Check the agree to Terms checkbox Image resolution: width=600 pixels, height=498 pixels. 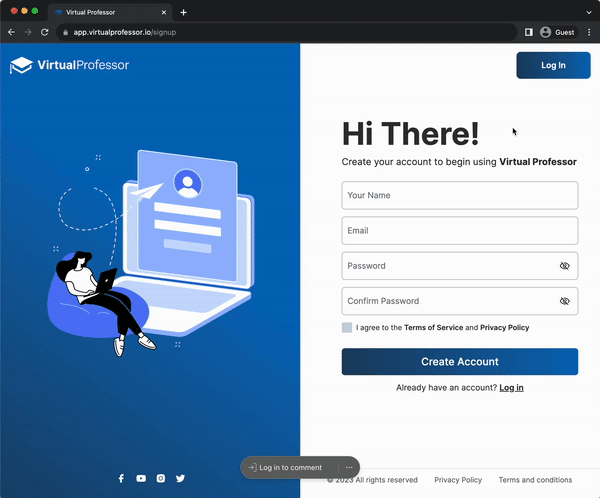pos(347,327)
